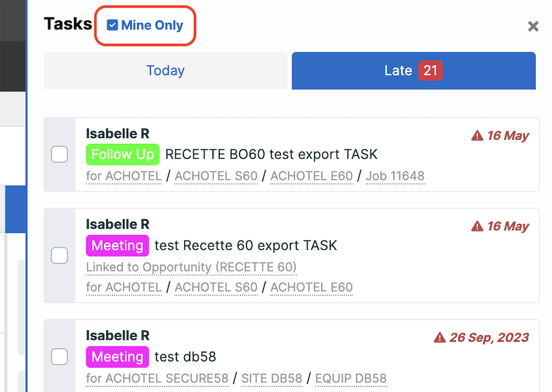Click warning icon on test Recette 60 task
This screenshot has width=552, height=392.
tap(477, 226)
